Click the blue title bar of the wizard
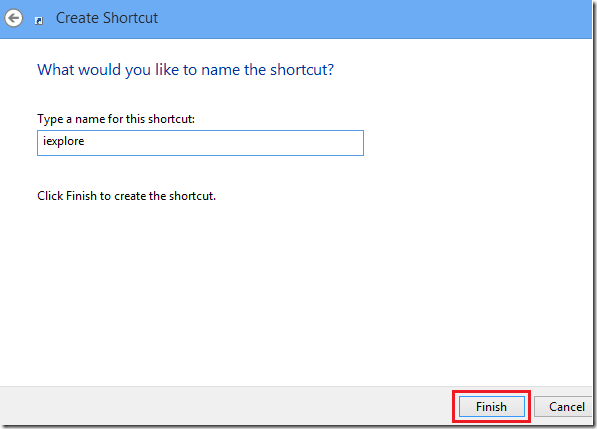This screenshot has width=597, height=429. pos(296,19)
